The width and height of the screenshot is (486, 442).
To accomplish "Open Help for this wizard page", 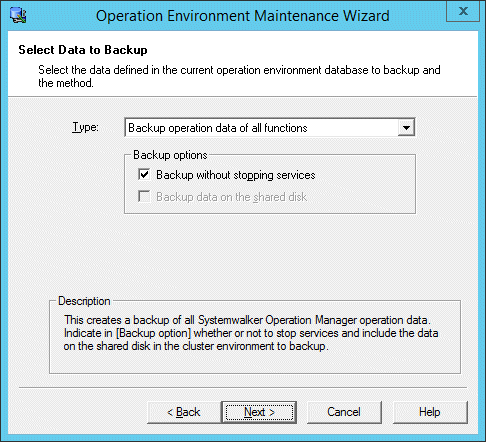I will pos(430,412).
